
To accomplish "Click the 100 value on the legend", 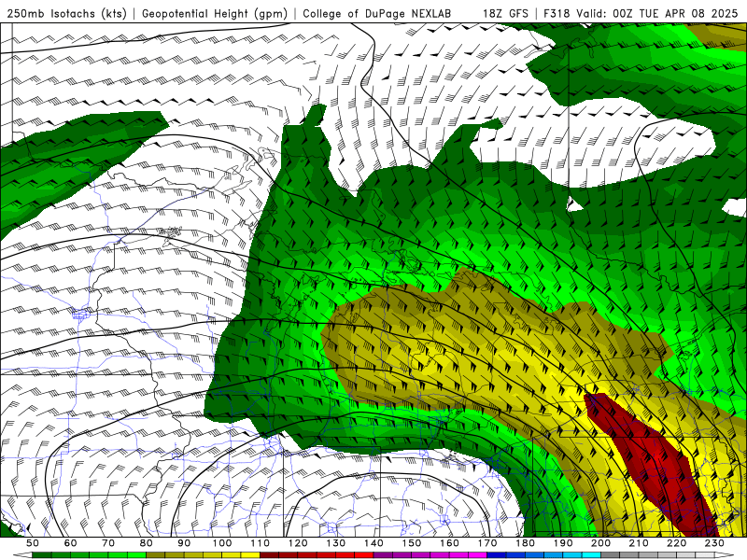I will 222,543.
